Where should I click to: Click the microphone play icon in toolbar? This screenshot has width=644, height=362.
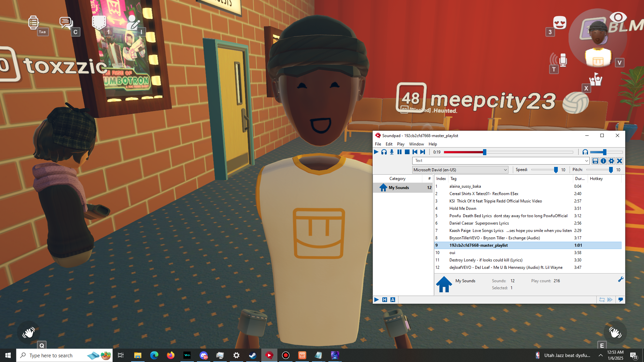(392, 152)
